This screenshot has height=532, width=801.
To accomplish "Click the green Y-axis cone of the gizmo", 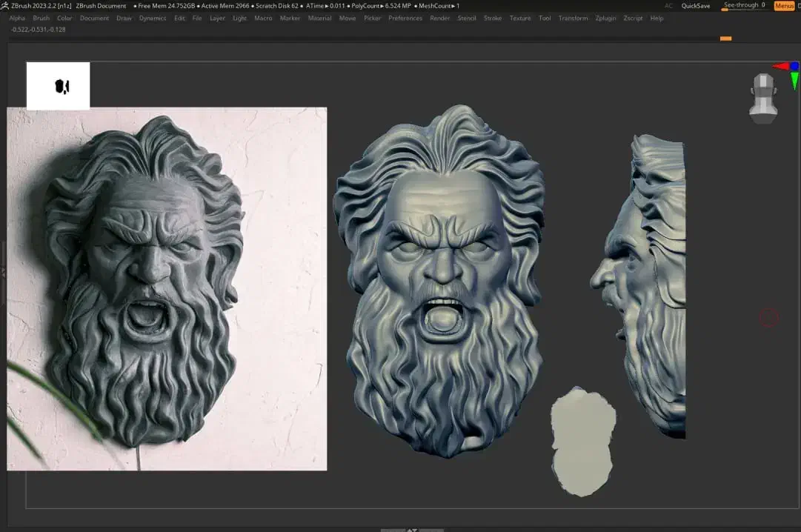I will (x=794, y=80).
